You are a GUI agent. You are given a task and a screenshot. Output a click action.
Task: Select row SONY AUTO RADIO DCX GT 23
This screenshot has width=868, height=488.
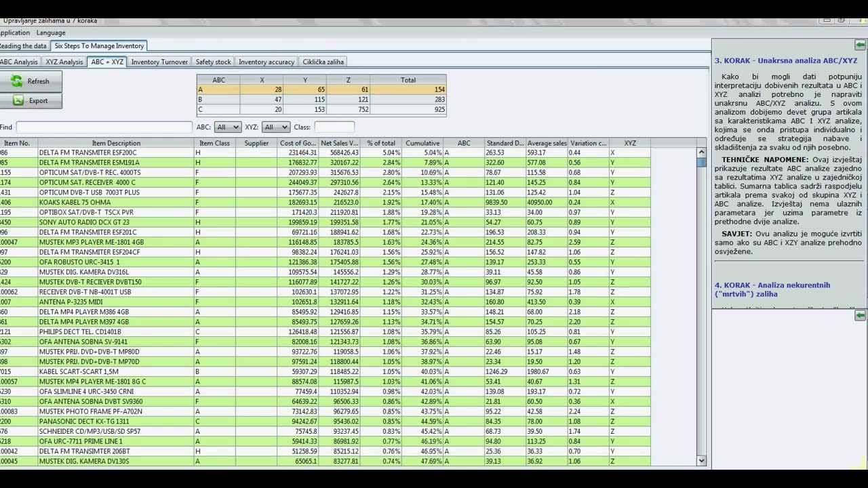tap(325, 222)
